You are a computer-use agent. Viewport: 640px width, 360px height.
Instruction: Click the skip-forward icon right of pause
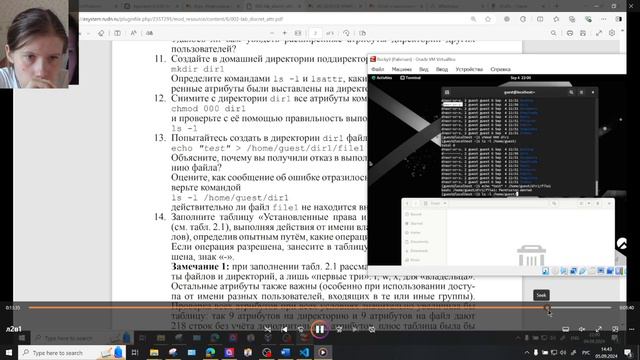(339, 329)
